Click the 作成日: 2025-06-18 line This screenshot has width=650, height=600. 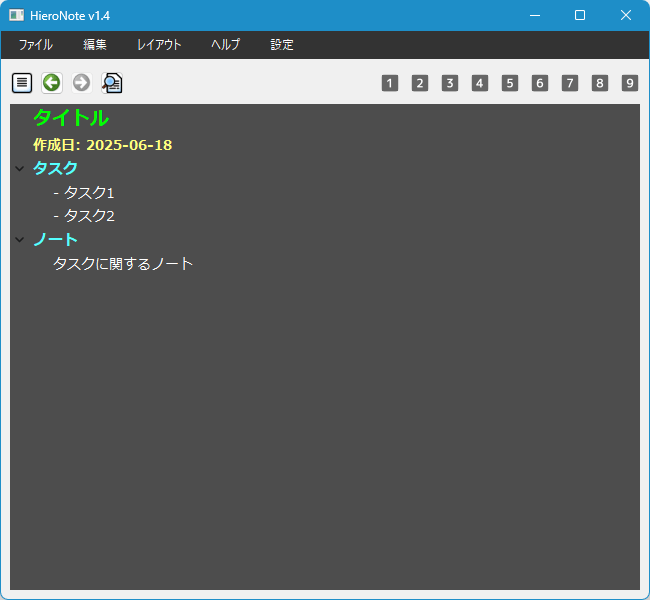click(102, 145)
